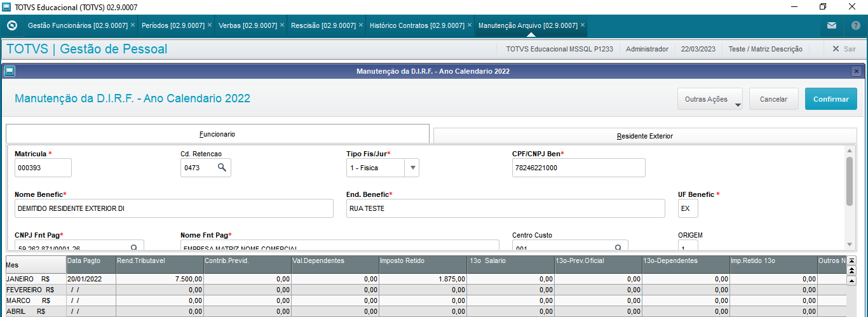Close the Rescisão tab
The width and height of the screenshot is (868, 317).
point(361,25)
